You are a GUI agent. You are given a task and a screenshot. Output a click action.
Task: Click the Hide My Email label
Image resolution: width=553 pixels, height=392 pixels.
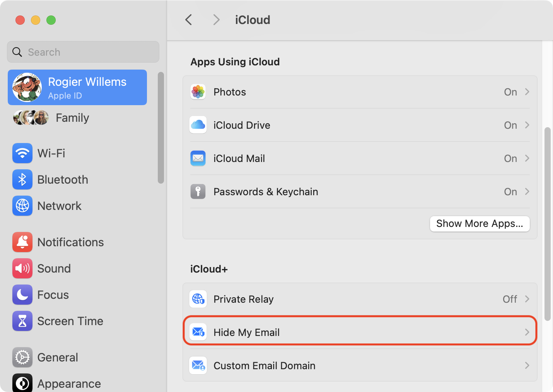coord(246,332)
